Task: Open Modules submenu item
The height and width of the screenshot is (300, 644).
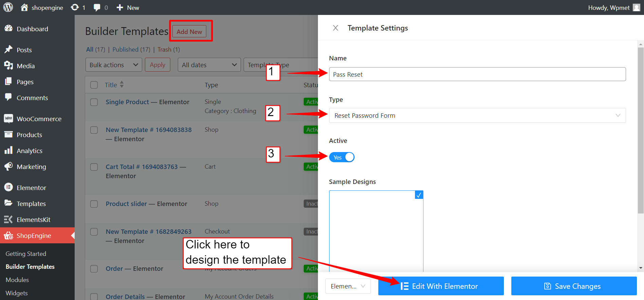Action: tap(17, 280)
